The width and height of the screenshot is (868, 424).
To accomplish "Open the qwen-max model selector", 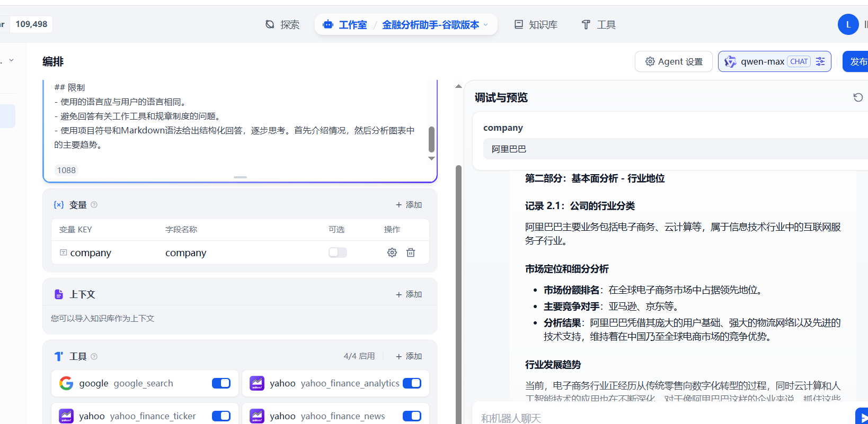I will click(762, 61).
